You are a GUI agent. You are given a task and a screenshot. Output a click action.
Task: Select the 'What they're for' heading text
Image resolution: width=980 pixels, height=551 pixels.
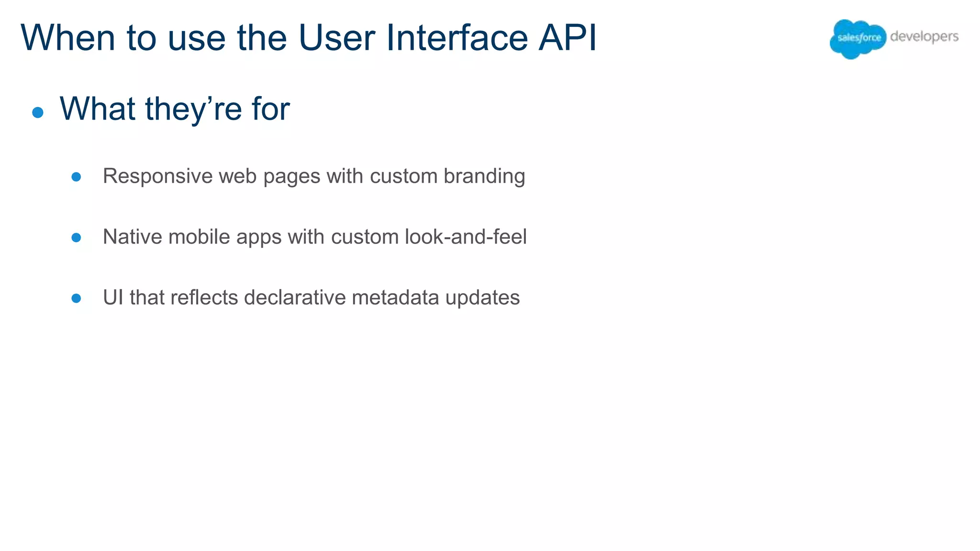174,109
